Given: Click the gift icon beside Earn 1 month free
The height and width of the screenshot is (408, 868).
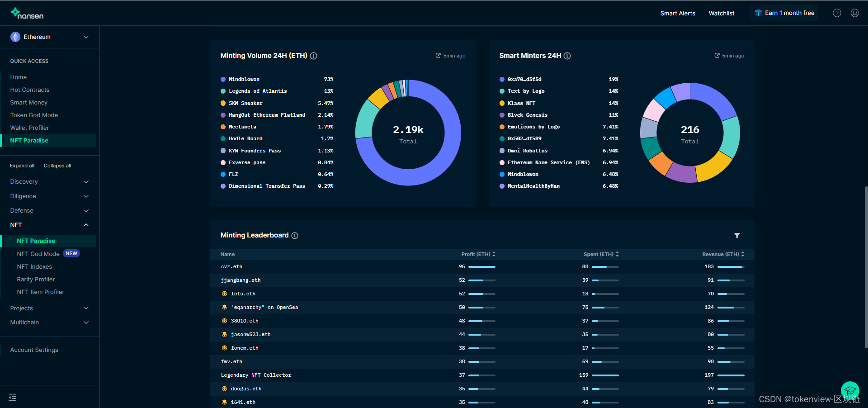Looking at the screenshot, I should (x=758, y=13).
